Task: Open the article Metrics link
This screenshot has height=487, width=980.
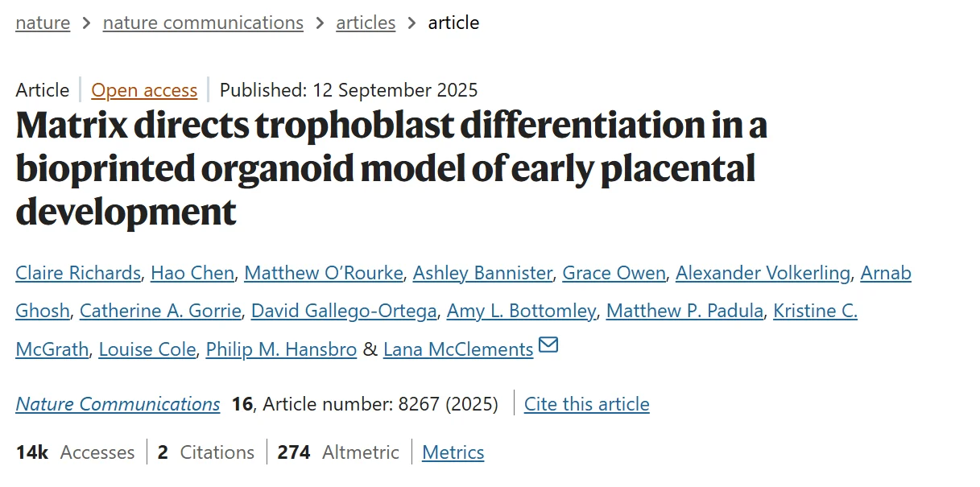Action: click(x=453, y=452)
